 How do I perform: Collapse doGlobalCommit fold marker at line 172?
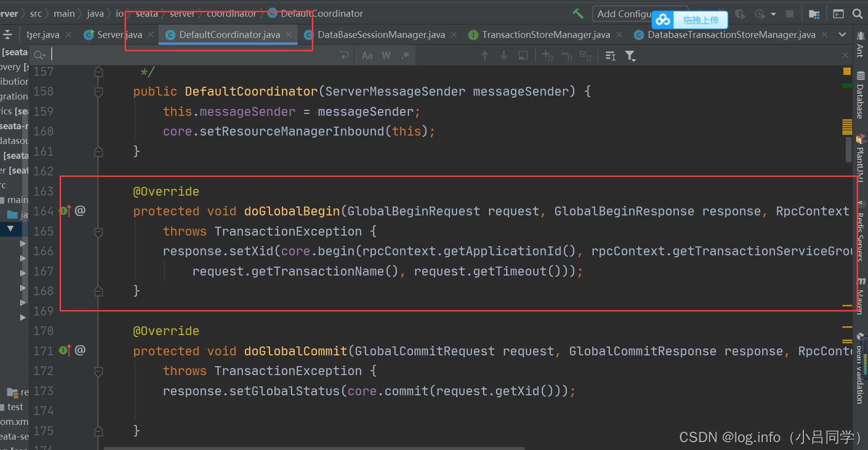[x=99, y=371]
